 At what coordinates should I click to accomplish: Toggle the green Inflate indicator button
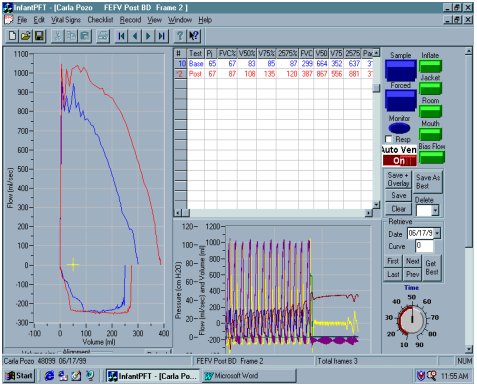coord(430,66)
